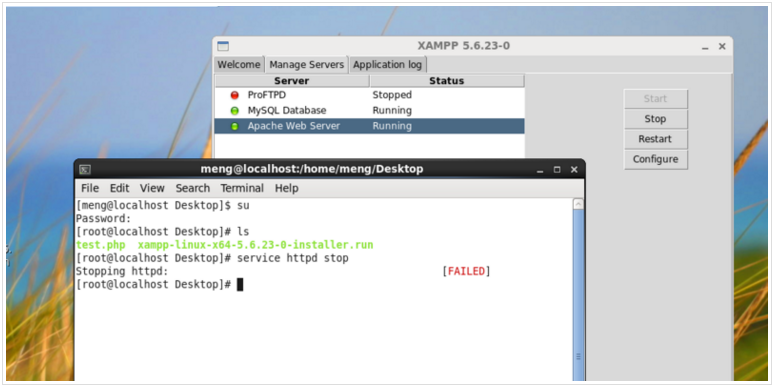Open the terminal Edit menu
The image size is (772, 385).
point(119,188)
